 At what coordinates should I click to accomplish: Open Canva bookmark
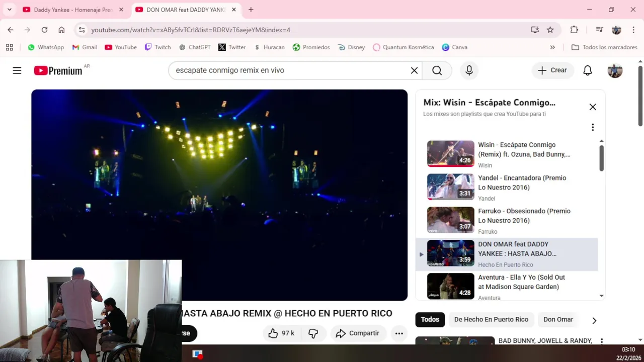click(x=455, y=47)
